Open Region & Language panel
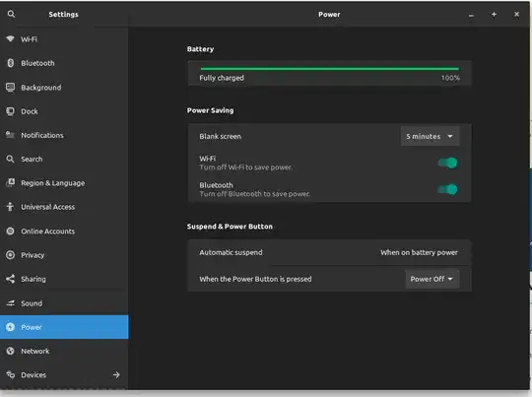Viewport: 532px width, 397px height. (64, 183)
